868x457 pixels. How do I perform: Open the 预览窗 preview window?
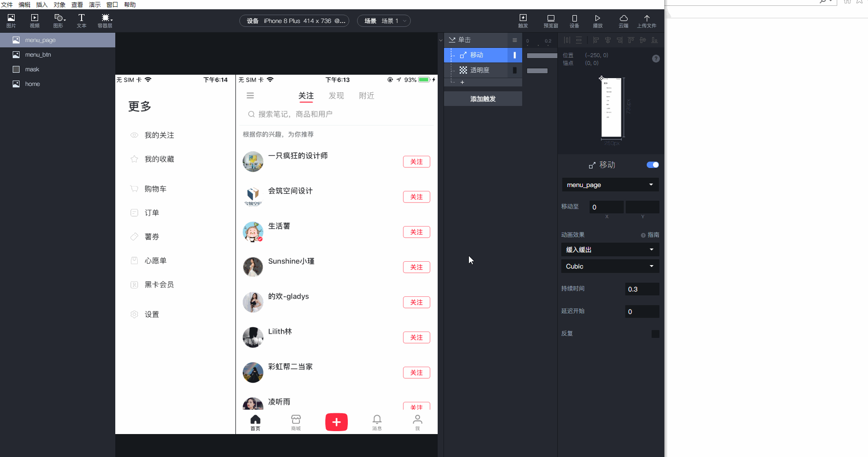coord(550,21)
